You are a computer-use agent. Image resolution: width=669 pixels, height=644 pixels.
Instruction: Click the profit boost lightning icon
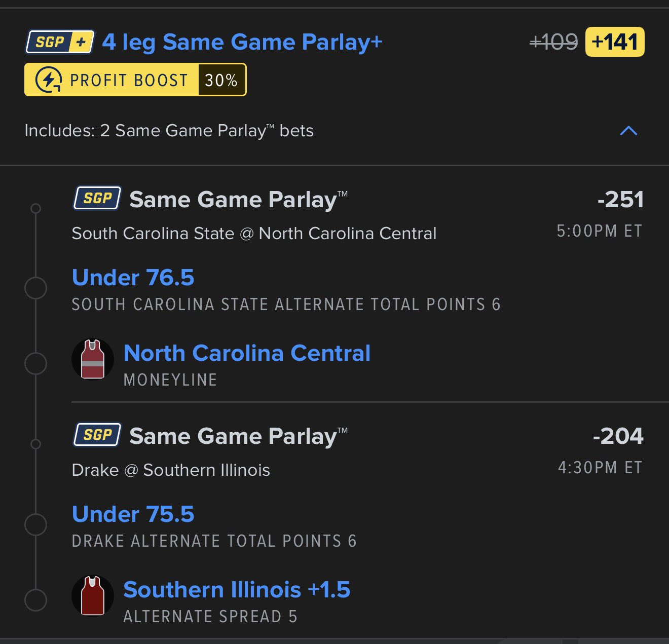click(48, 80)
